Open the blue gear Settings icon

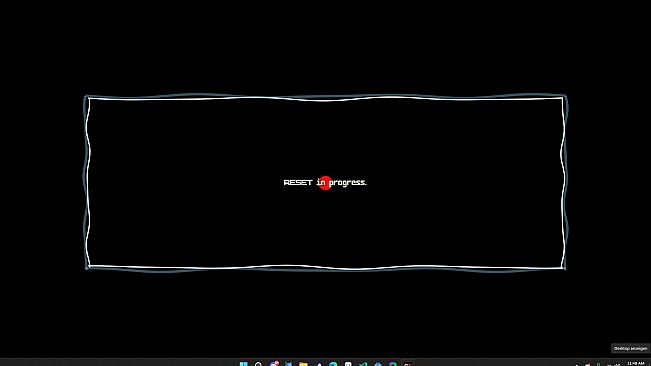point(378,364)
